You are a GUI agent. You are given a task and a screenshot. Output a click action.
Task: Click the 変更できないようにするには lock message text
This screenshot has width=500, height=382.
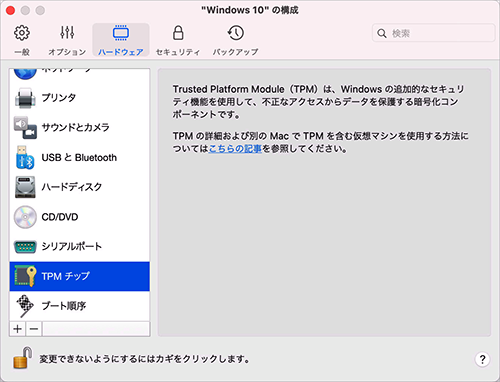pos(144,359)
